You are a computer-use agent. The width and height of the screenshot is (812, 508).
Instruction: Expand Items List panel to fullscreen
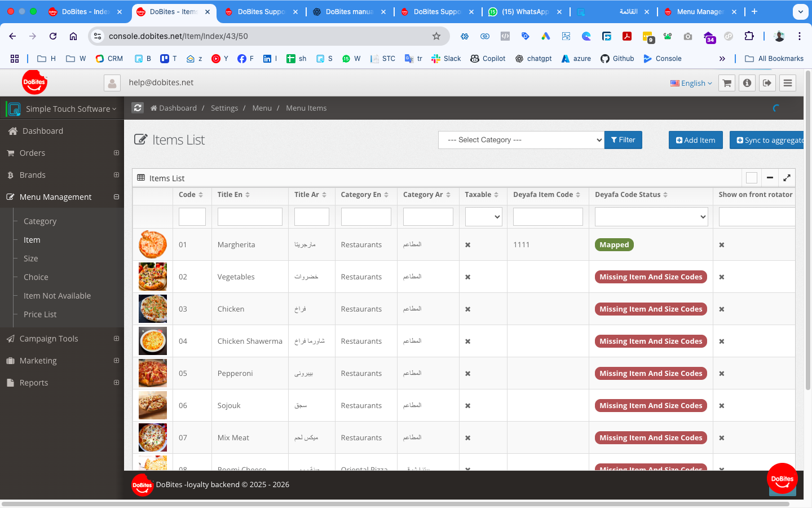coord(787,178)
